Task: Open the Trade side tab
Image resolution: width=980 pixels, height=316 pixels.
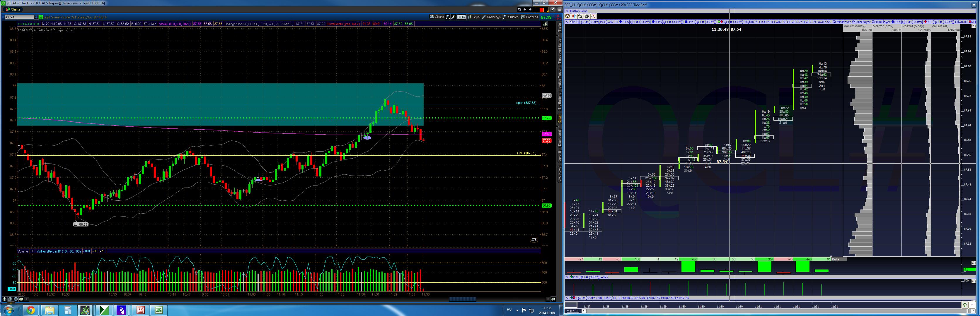Action: 559,27
